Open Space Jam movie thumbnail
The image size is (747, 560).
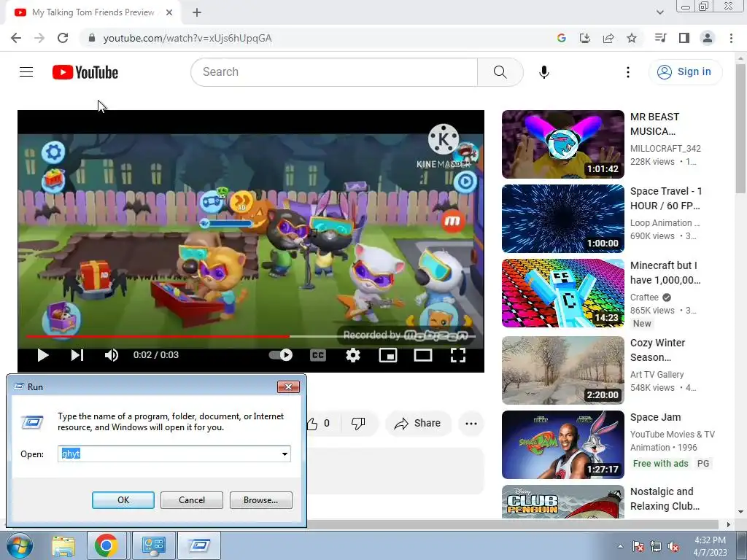point(562,445)
